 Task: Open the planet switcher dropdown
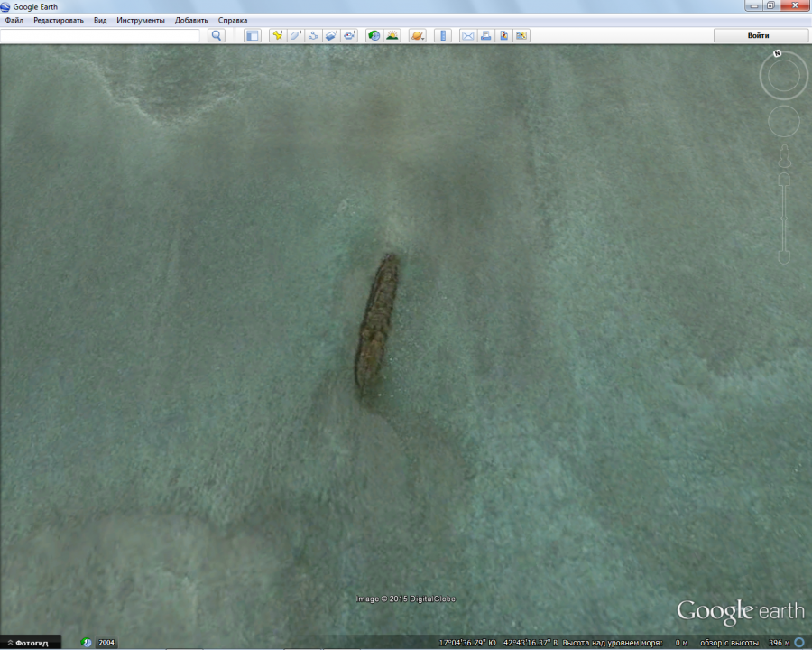coord(417,35)
